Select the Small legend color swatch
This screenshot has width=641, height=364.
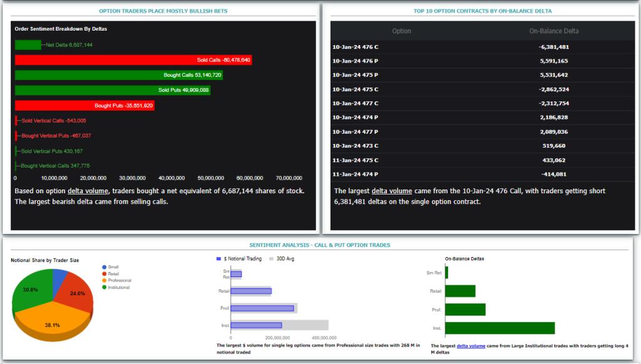point(105,267)
